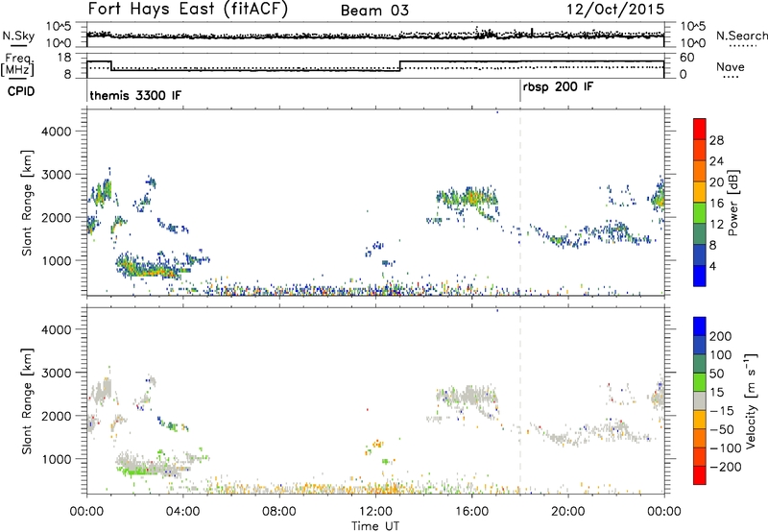Viewport: 768px width, 532px height.
Task: Click the '16' Power colorbar label
Action: pos(716,204)
